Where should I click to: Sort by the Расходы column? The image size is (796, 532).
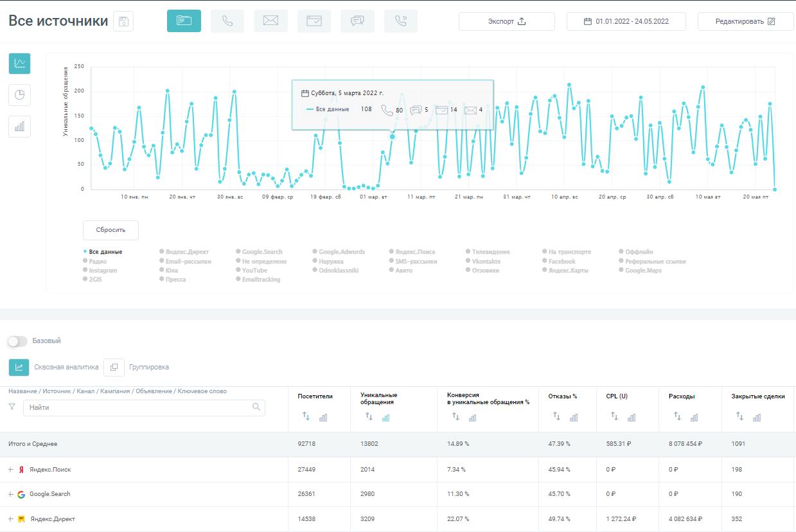pos(677,416)
